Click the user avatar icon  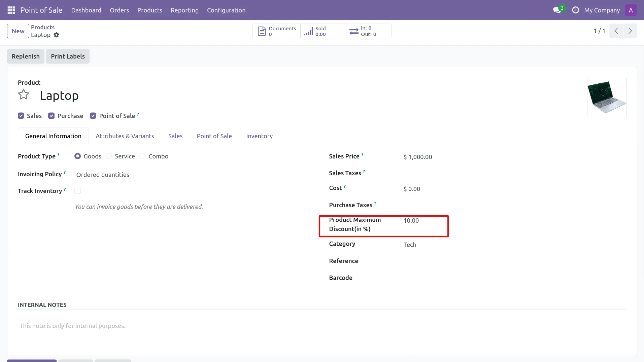click(x=631, y=10)
